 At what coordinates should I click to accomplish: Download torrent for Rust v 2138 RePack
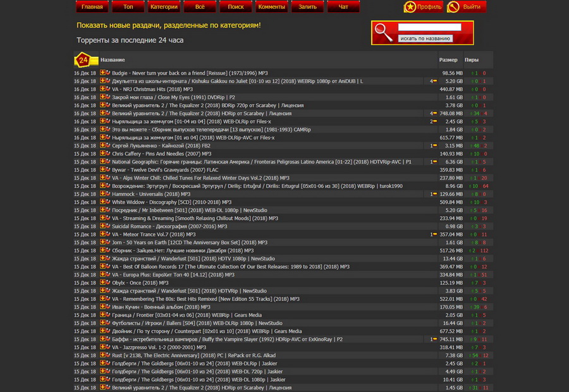pyautogui.click(x=102, y=355)
